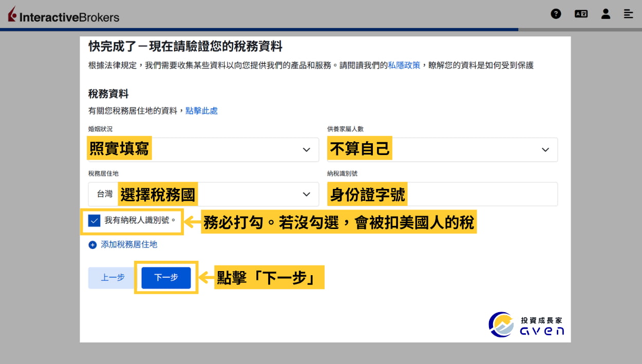The image size is (642, 364).
Task: Click the 稅務資料 section heading
Action: coord(108,94)
